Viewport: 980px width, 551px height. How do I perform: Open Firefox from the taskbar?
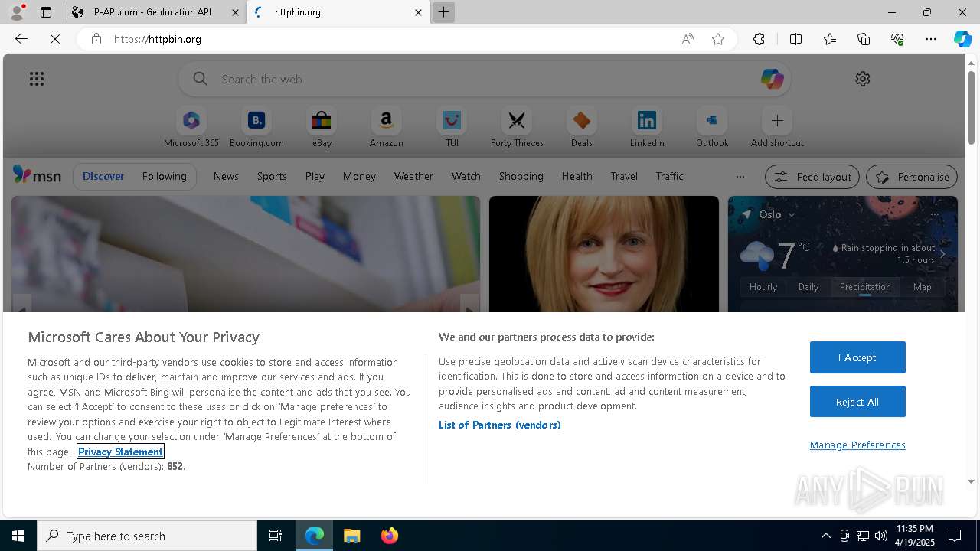pyautogui.click(x=390, y=536)
